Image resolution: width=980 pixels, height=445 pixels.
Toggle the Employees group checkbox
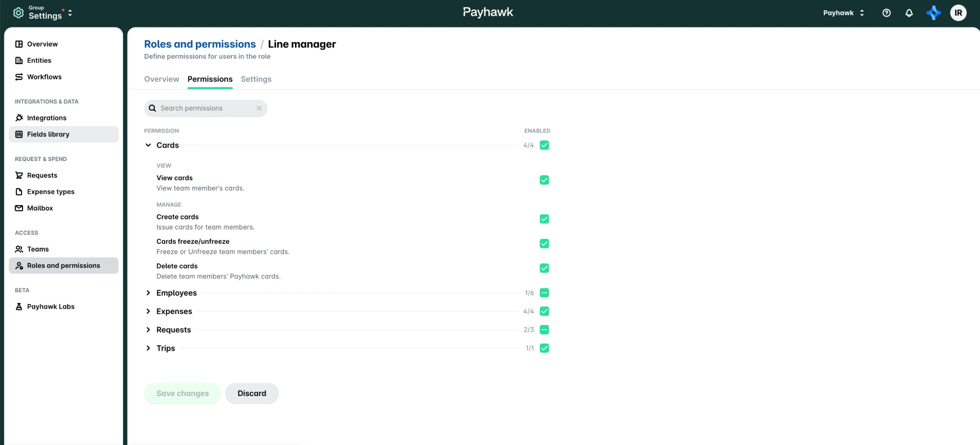pos(544,293)
